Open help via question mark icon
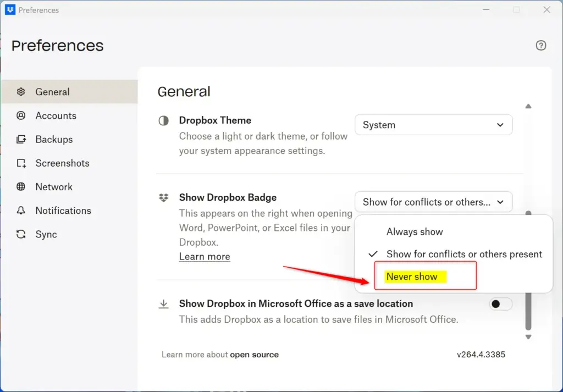This screenshot has height=392, width=563. (541, 46)
